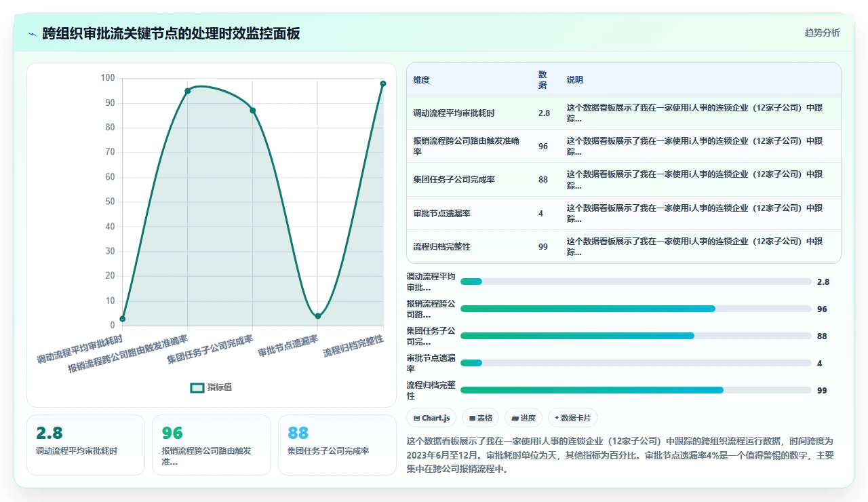Toggle the 指标值 legend swatch in chart
The height and width of the screenshot is (502, 868).
(x=197, y=387)
